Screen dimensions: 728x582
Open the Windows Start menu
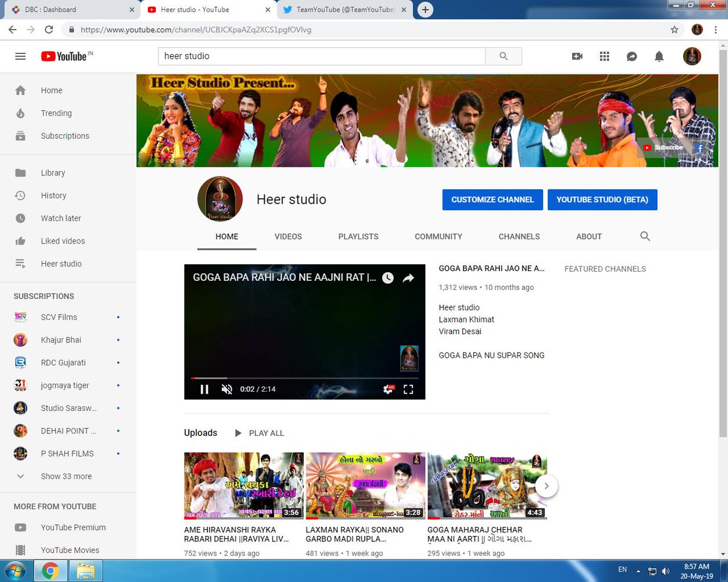pyautogui.click(x=15, y=570)
